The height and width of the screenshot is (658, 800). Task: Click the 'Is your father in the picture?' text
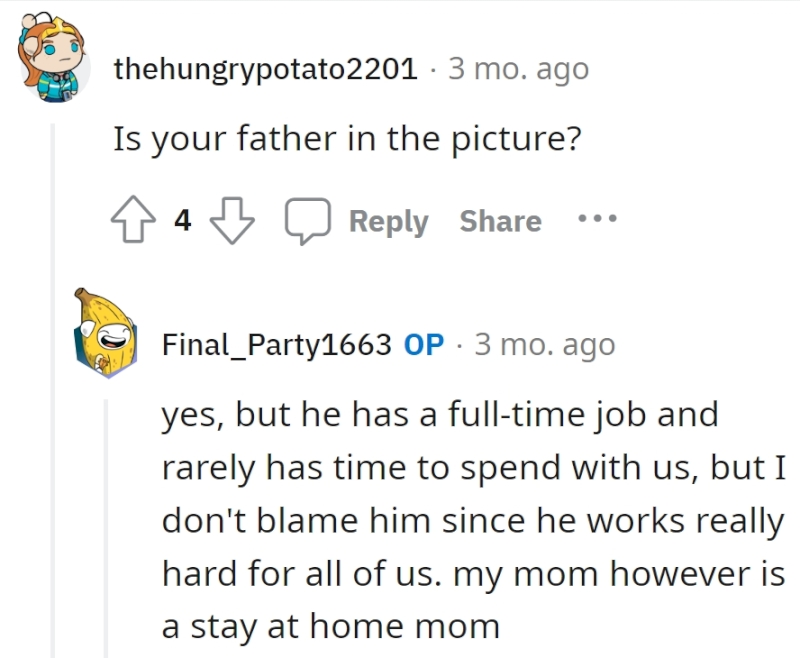point(347,139)
